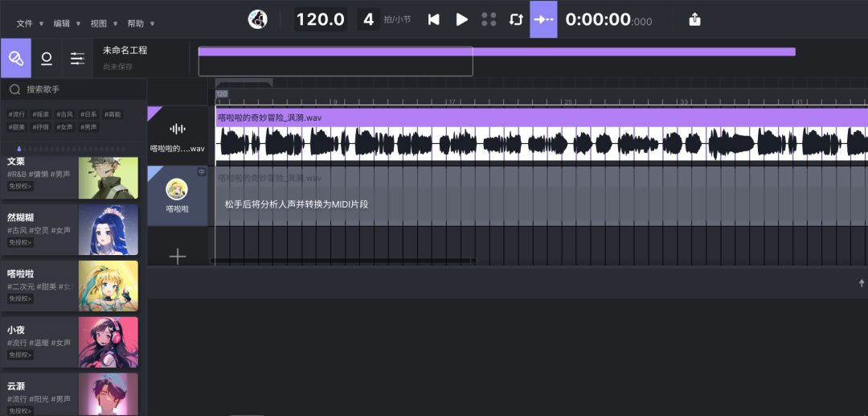Switch to the singer profile tab icon
Image resolution: width=868 pixels, height=416 pixels.
coord(47,58)
